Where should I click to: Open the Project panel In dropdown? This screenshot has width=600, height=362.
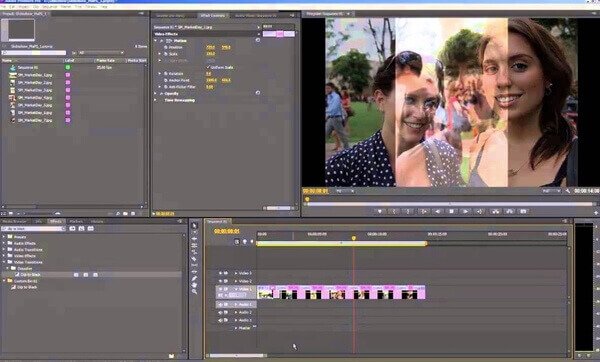(101, 53)
